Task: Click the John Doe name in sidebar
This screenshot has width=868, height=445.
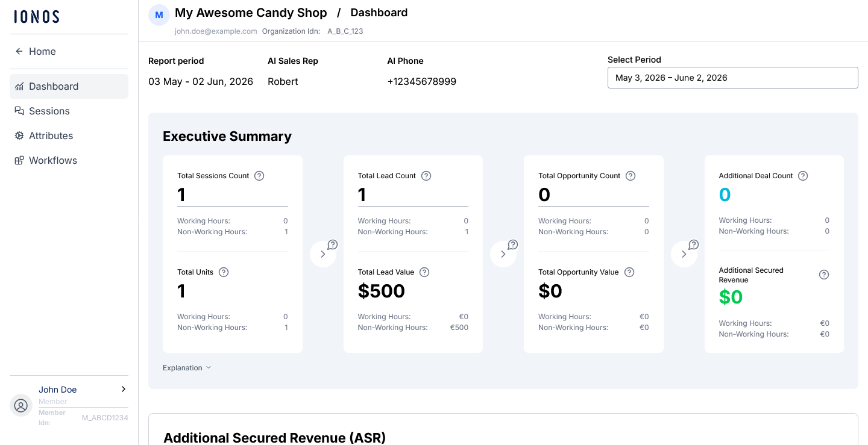Action: (58, 390)
